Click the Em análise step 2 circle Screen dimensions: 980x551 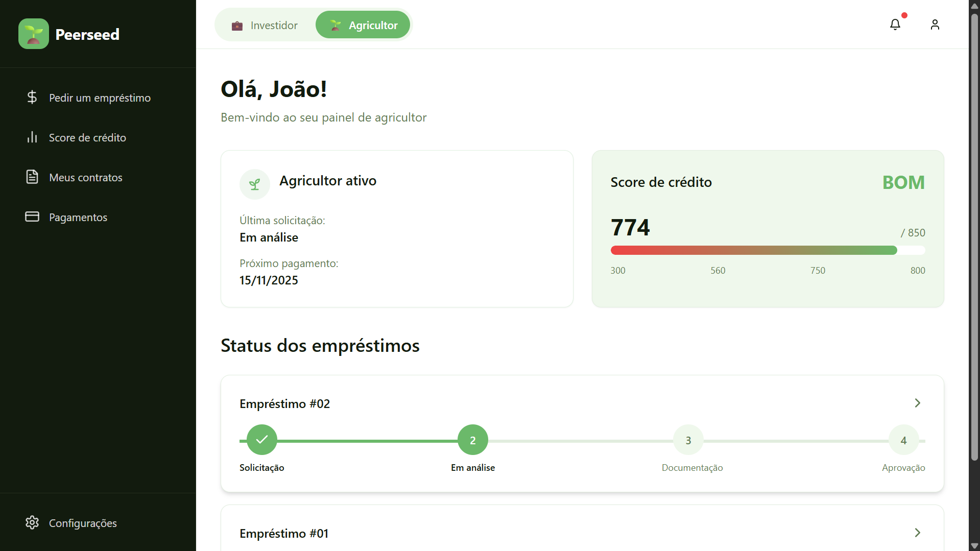(472, 440)
